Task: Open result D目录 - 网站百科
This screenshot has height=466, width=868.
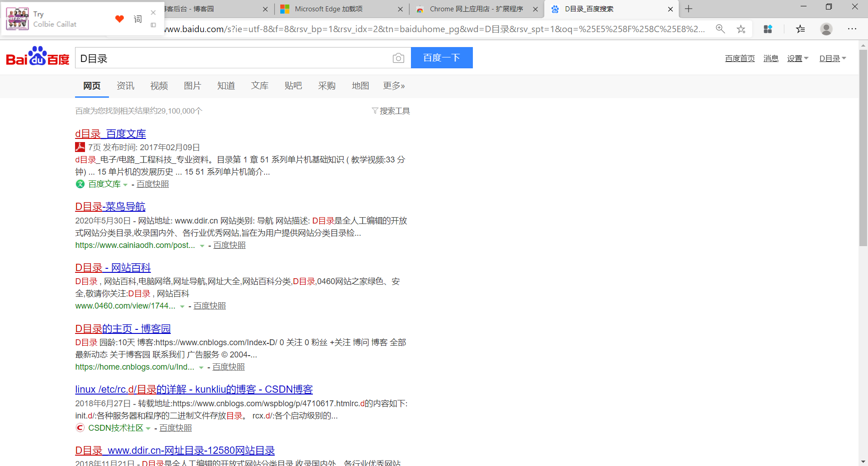Action: click(x=113, y=268)
